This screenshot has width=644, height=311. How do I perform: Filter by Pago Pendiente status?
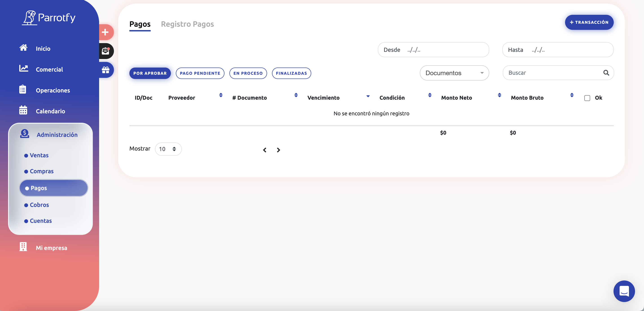click(200, 73)
